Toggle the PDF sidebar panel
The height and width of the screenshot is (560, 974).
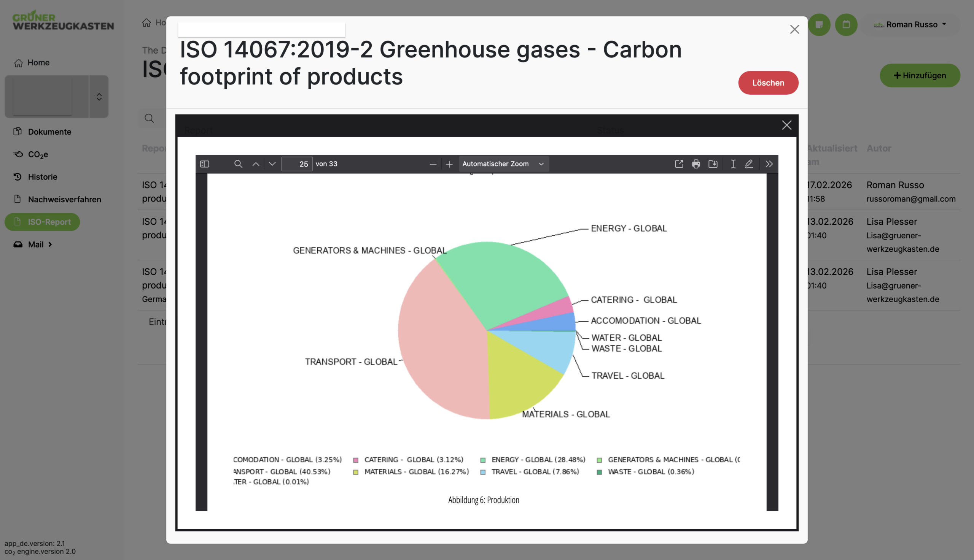(204, 163)
